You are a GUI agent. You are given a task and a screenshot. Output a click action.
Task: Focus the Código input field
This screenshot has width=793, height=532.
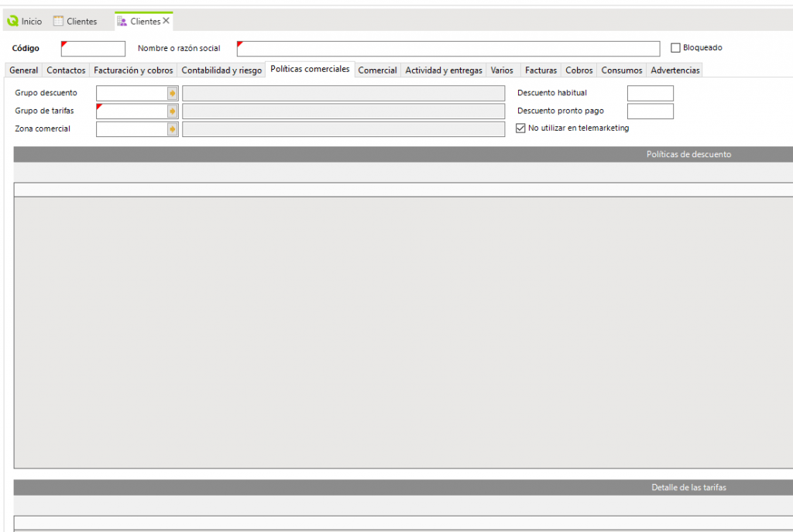point(93,49)
